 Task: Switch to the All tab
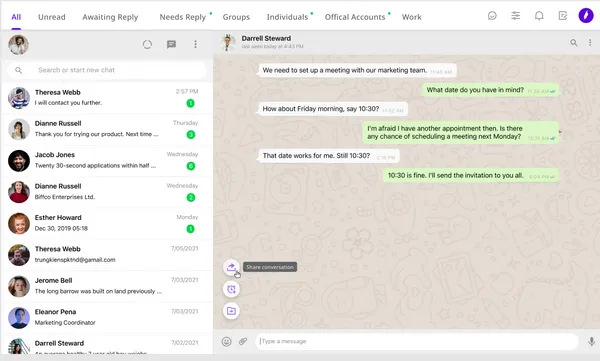(x=16, y=17)
